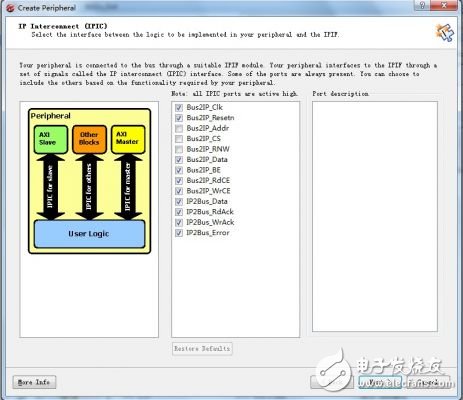463x400 pixels.
Task: Enable the Bus2IP_CS checkbox
Action: tap(179, 139)
